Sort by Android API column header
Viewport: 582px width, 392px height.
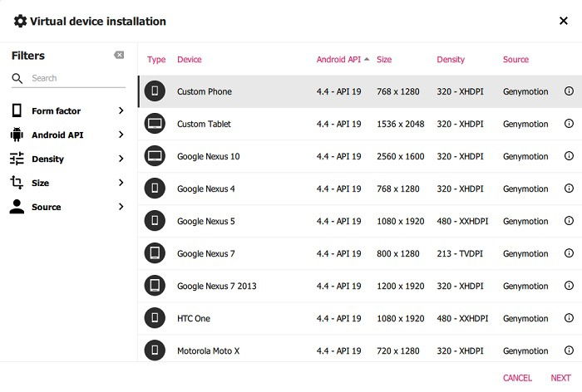pyautogui.click(x=338, y=59)
